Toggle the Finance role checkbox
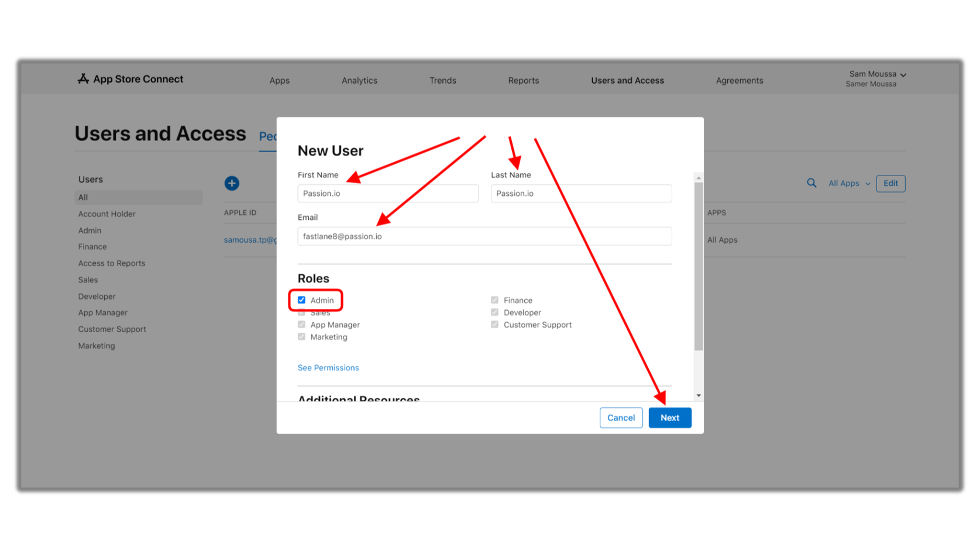980x551 pixels. (x=494, y=300)
